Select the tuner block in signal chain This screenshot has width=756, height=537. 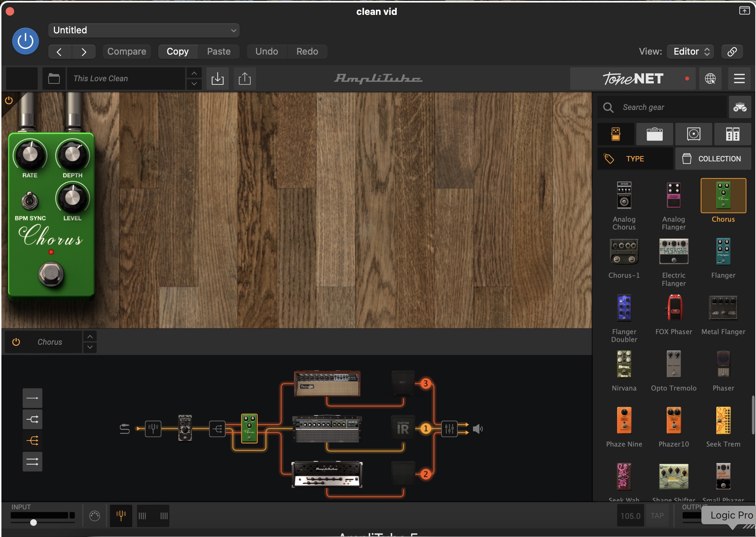tap(153, 429)
